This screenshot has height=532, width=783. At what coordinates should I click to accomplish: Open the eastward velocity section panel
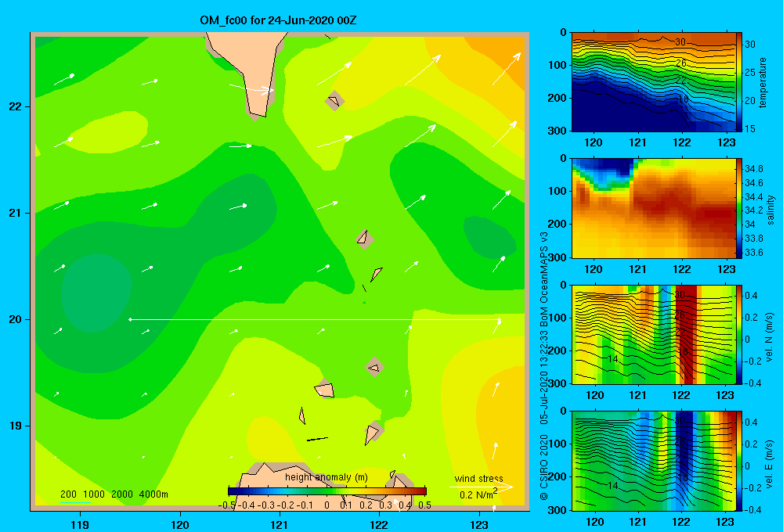click(x=653, y=461)
